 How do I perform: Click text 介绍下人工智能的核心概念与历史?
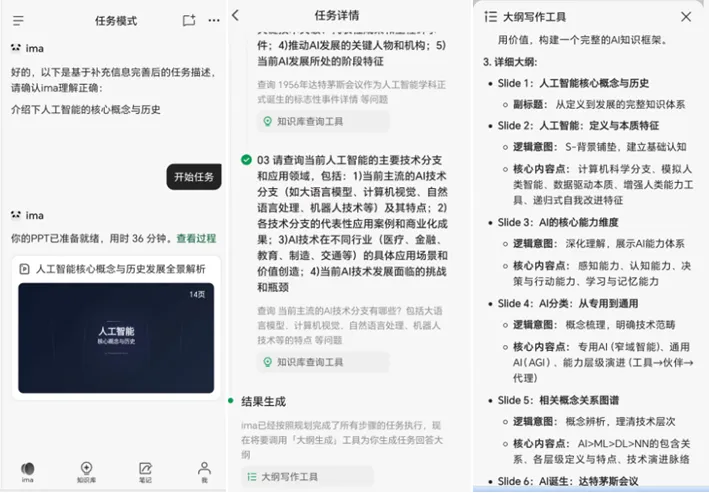86,109
